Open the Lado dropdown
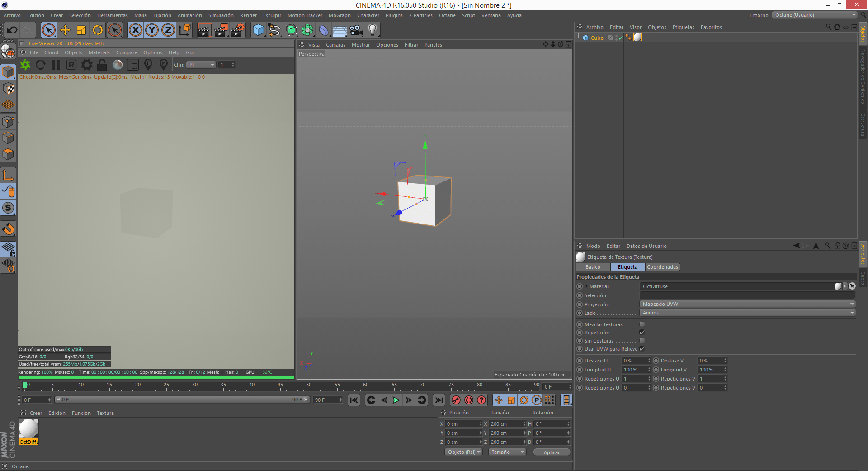868x471 pixels. [748, 313]
